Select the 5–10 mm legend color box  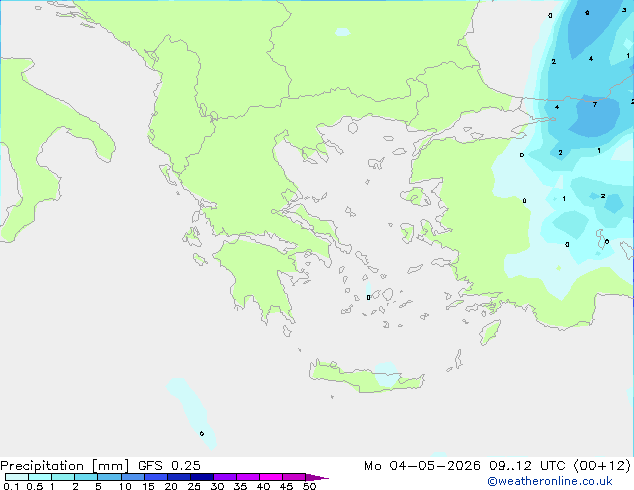point(109,477)
